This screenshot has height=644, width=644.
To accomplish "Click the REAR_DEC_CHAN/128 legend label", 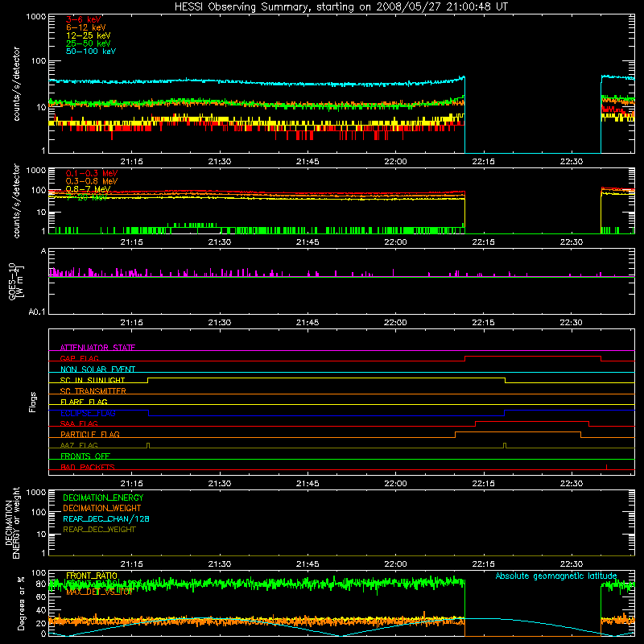I will pyautogui.click(x=106, y=518).
